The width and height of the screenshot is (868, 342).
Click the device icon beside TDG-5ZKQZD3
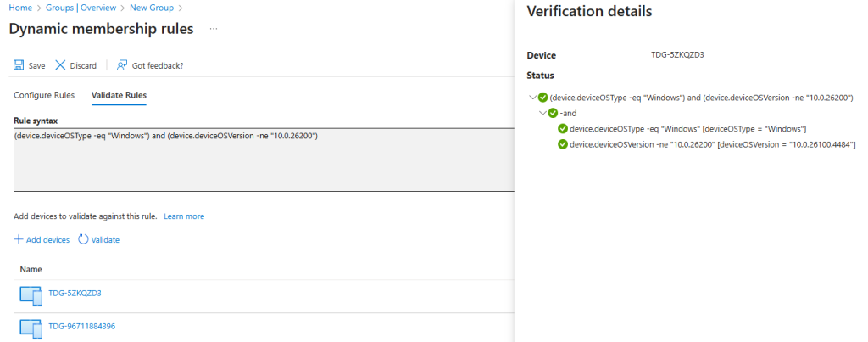pyautogui.click(x=31, y=295)
